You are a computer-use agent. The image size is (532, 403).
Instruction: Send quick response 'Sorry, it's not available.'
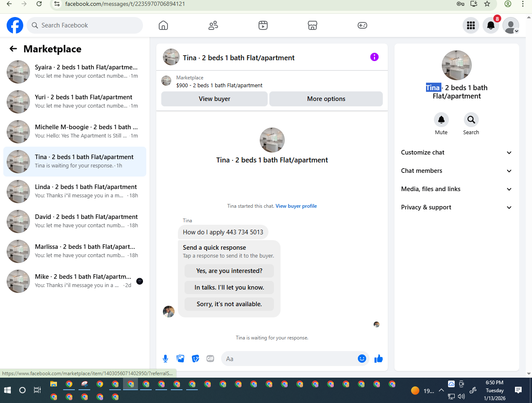229,304
